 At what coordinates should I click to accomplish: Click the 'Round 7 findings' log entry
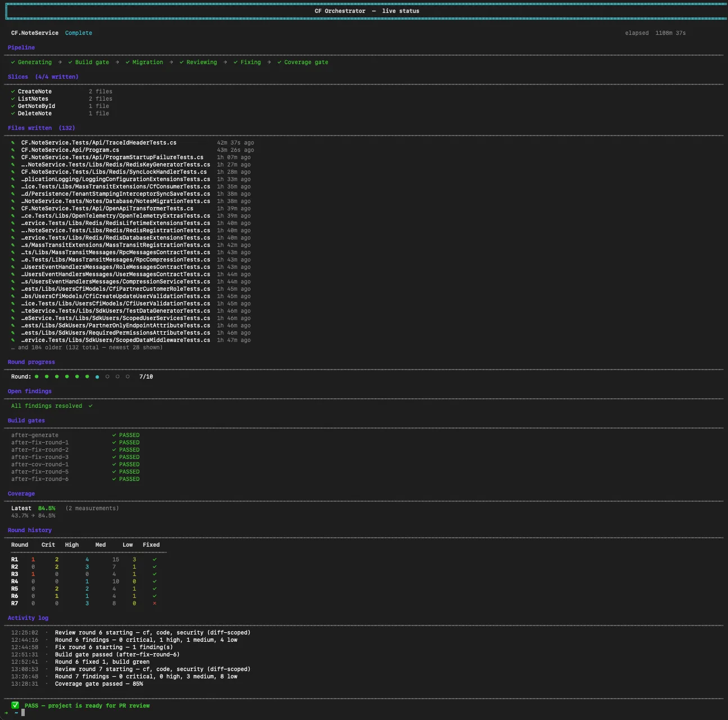point(124,677)
